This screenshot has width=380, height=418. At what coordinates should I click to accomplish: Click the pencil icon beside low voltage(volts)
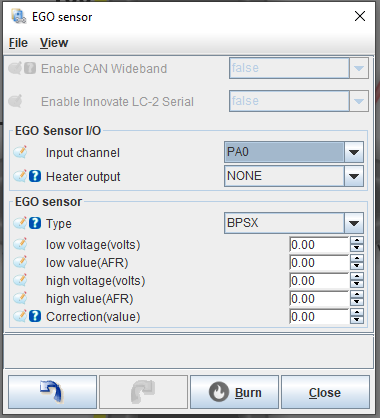point(20,244)
